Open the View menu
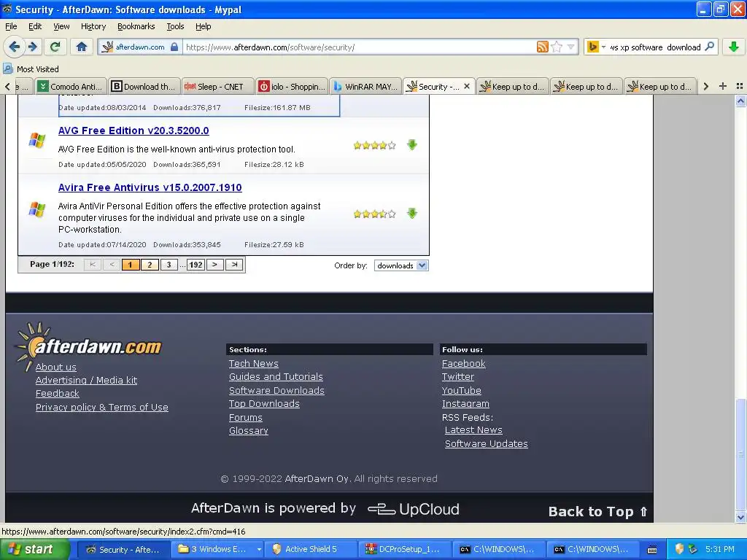 pos(61,26)
